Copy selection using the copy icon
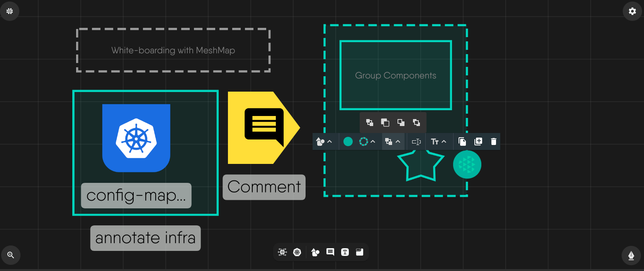This screenshot has width=644, height=271. (462, 141)
